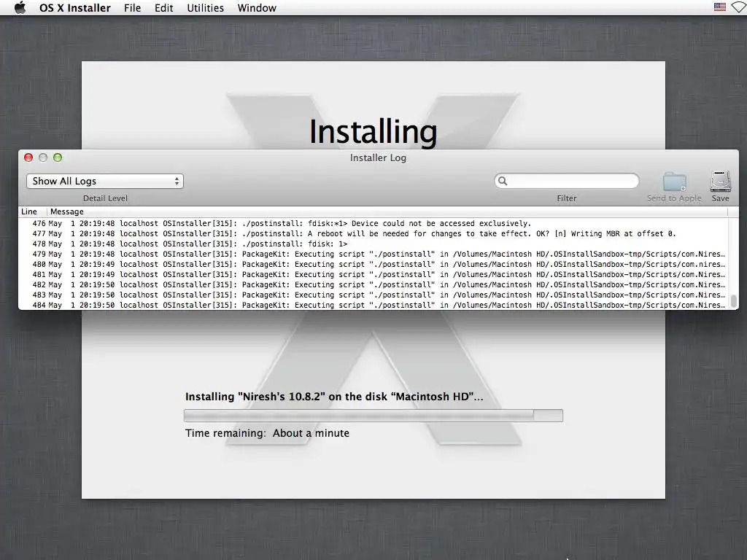Click the magnifier icon in Filter field

503,181
